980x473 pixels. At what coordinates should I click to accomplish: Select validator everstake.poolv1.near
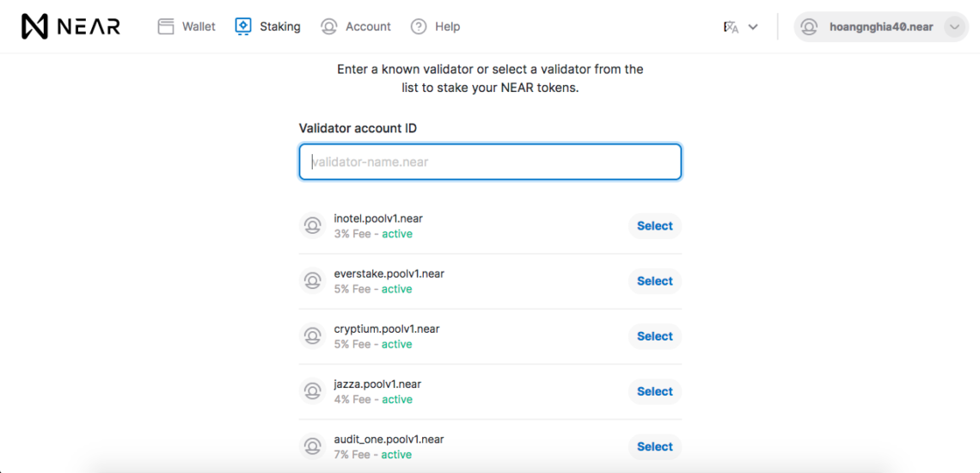(655, 281)
